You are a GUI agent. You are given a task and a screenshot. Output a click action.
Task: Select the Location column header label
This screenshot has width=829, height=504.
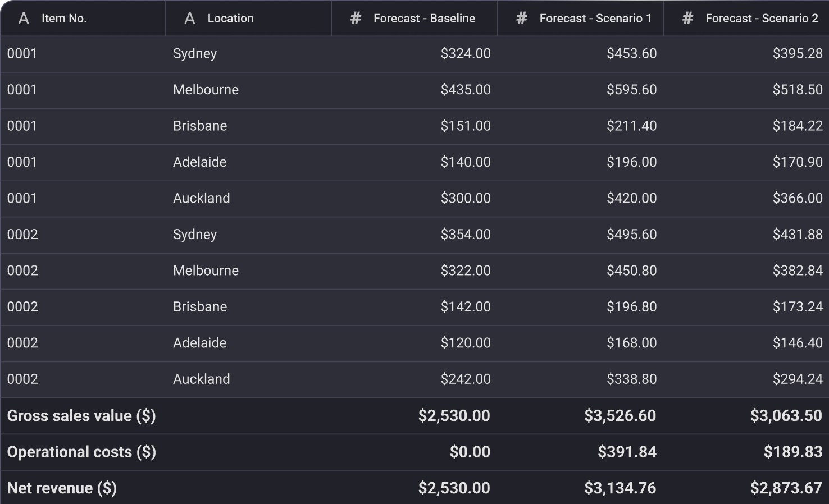pos(230,19)
